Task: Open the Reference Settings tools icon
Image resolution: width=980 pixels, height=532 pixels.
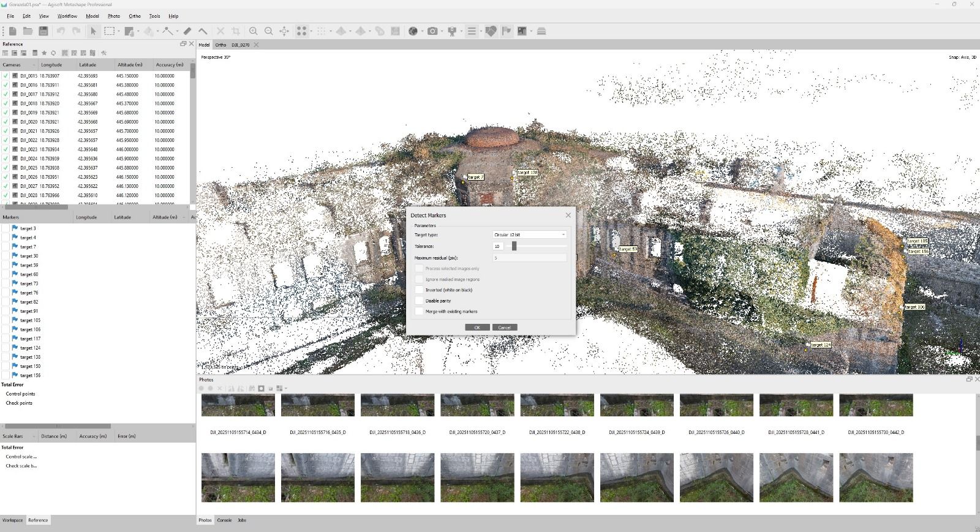Action: pos(104,53)
